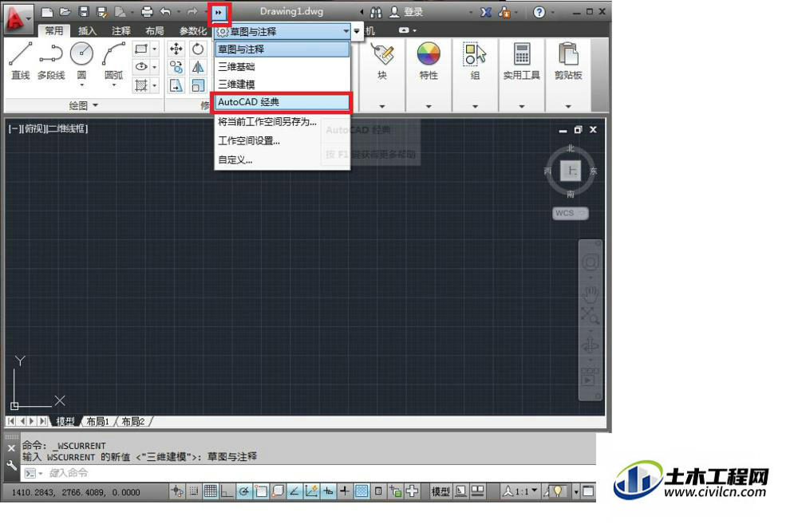The width and height of the screenshot is (798, 532).
Task: Click the Plot printer icon
Action: click(x=147, y=12)
